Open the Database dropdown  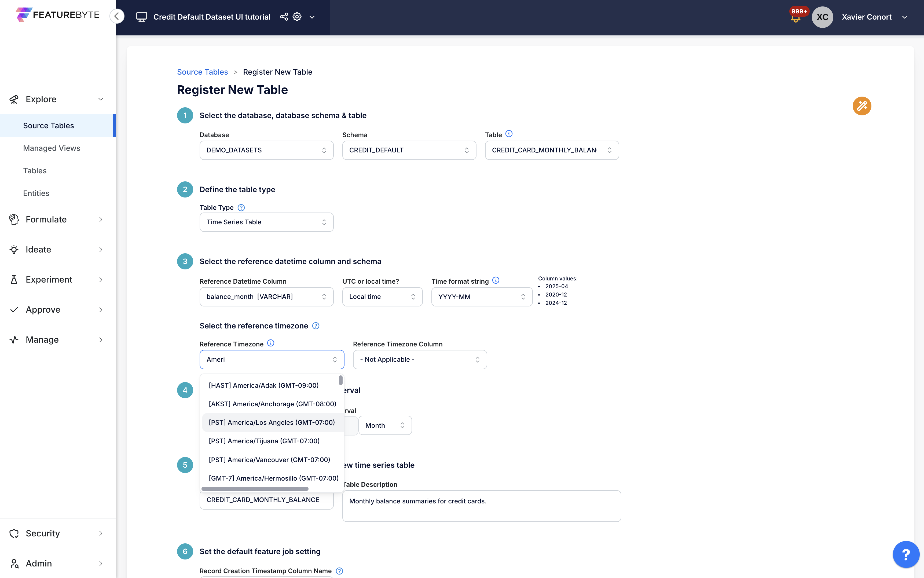tap(266, 150)
